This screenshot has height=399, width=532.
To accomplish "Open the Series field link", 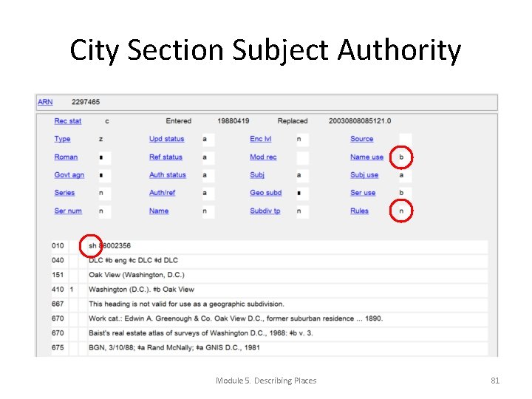I will pyautogui.click(x=64, y=193).
